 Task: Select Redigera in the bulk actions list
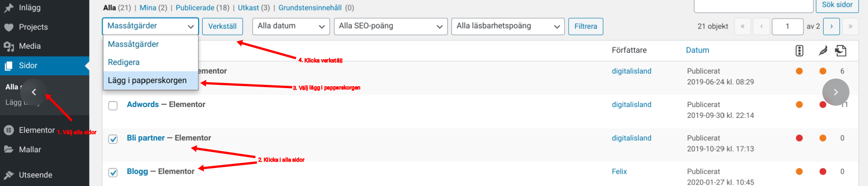coord(123,62)
